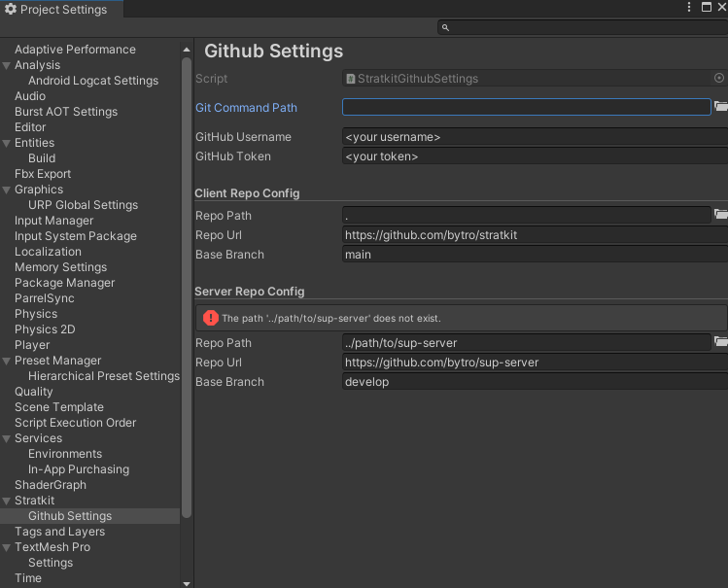Open Burst AOT Settings
Viewport: 728px width, 588px height.
tap(66, 112)
